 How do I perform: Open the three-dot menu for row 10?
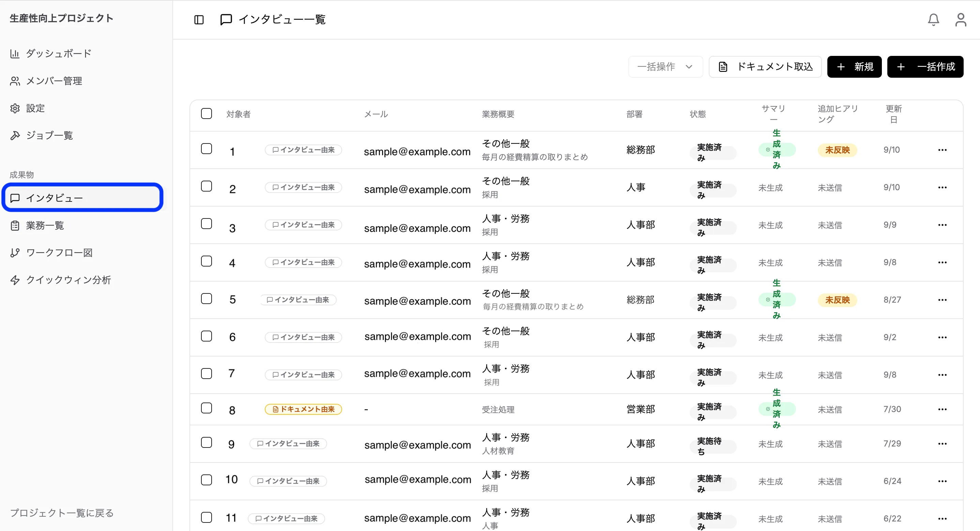click(x=942, y=482)
